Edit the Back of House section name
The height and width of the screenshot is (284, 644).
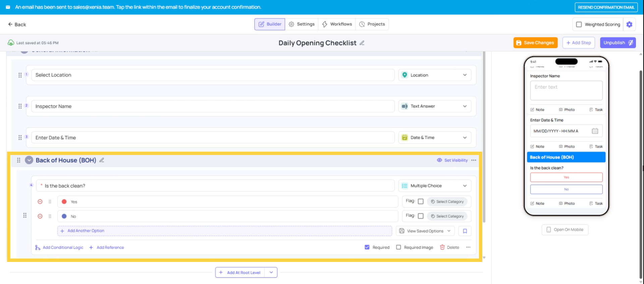tap(102, 160)
